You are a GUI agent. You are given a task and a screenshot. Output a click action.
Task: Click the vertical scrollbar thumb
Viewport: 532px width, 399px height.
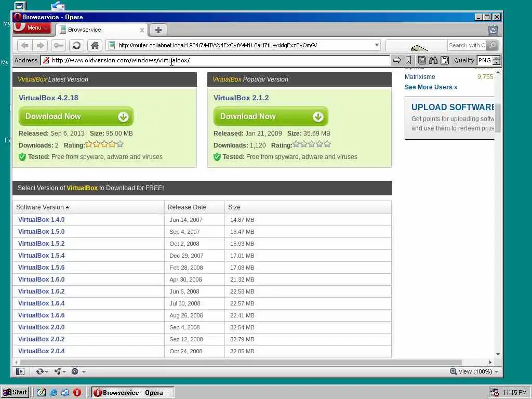click(498, 118)
